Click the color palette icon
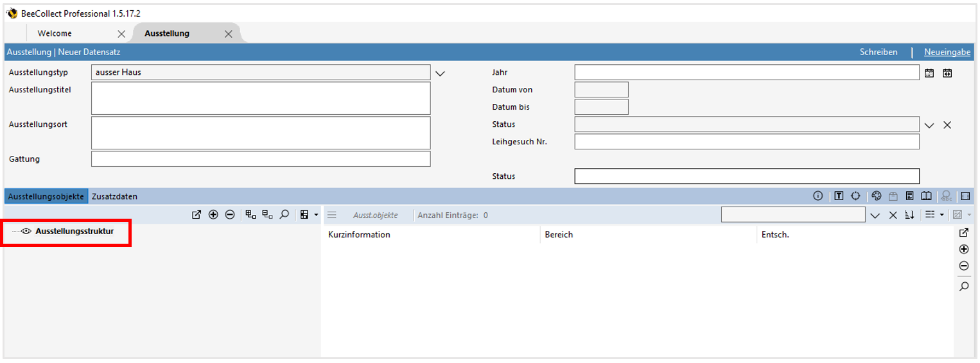Viewport: 980px width, 363px height. [x=877, y=196]
